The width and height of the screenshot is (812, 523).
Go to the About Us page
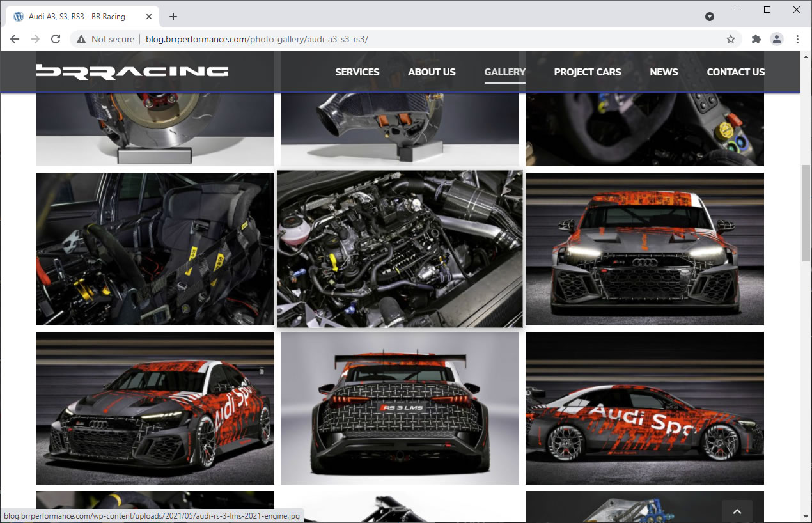pyautogui.click(x=432, y=72)
